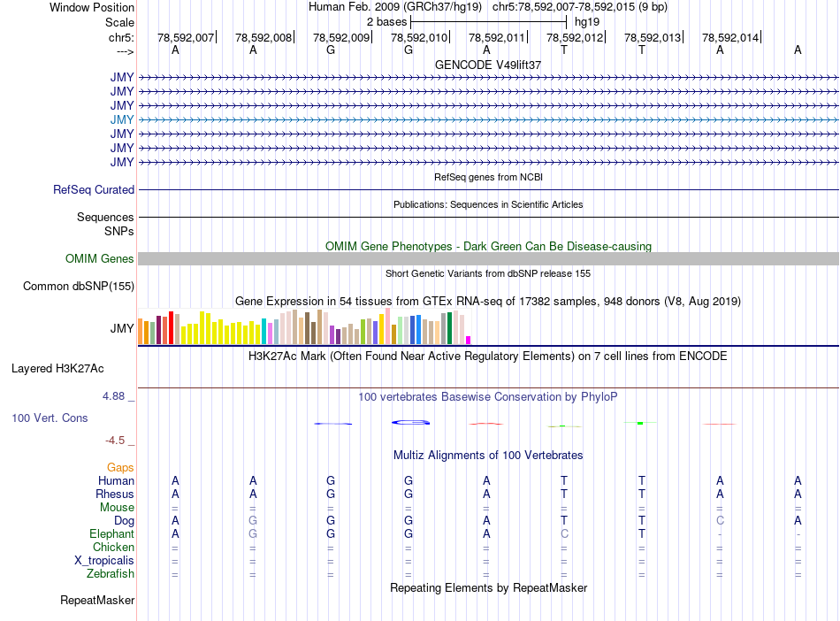Click the JMY label beside GTEx bar chart

122,329
